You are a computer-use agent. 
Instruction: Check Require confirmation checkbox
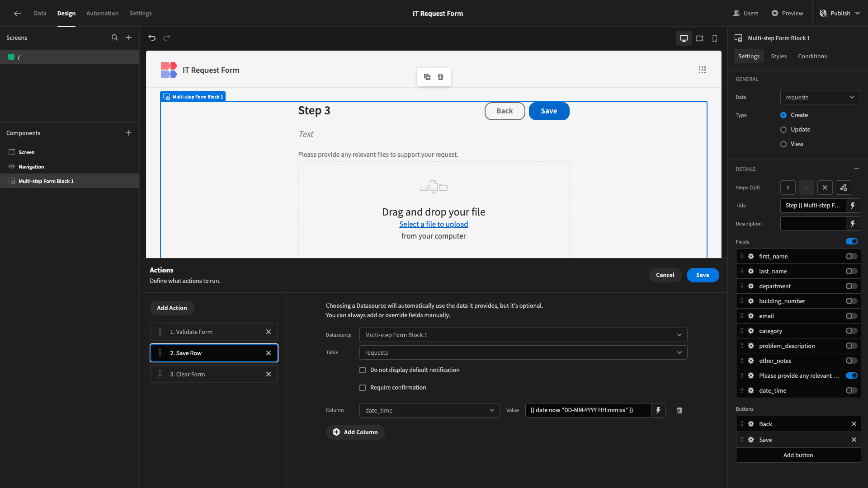(363, 388)
